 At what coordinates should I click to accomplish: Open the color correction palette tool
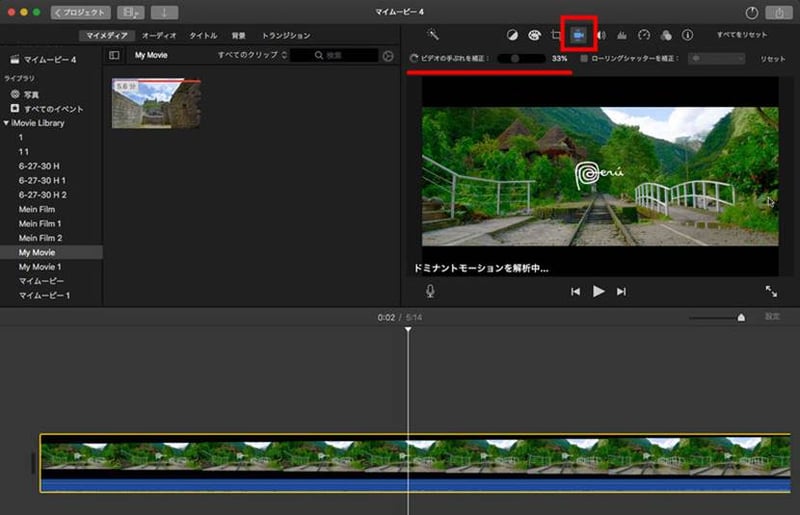(534, 35)
